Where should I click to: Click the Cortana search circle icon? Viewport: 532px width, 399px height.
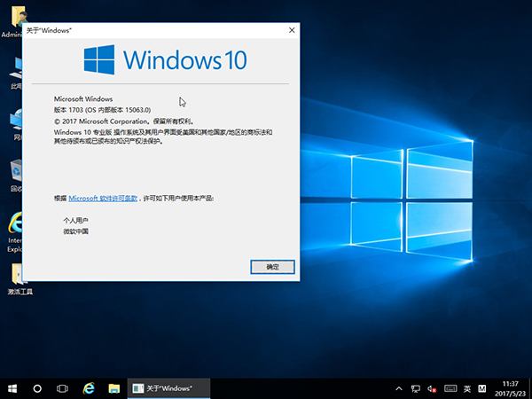tap(38, 388)
